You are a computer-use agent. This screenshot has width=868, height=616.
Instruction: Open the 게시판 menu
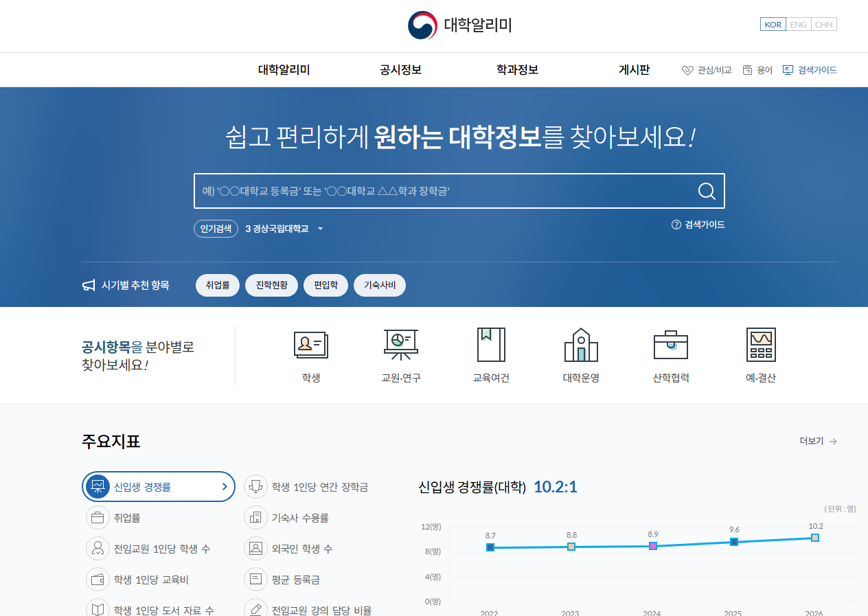pos(635,70)
